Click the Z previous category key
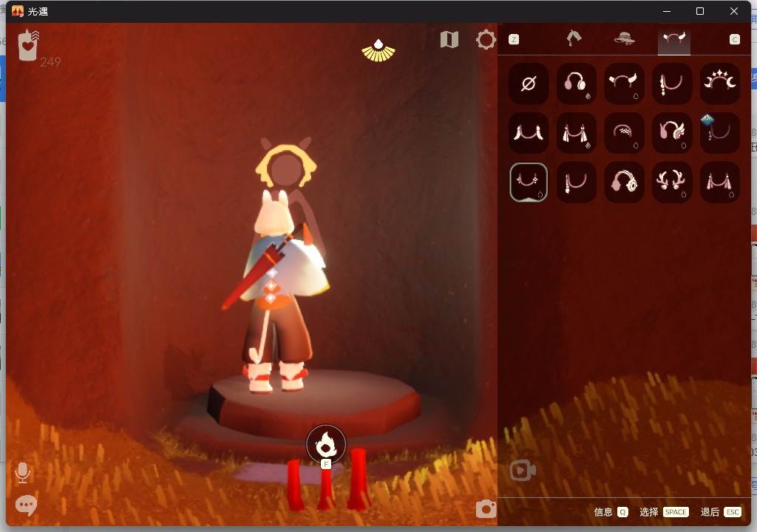Viewport: 757px width, 532px height. 514,39
